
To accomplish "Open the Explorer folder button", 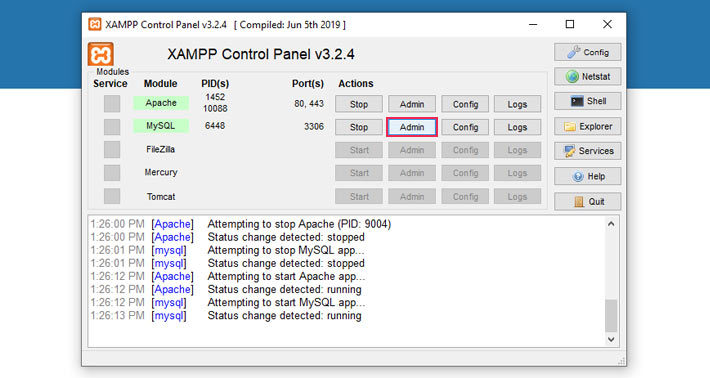I will [x=587, y=126].
